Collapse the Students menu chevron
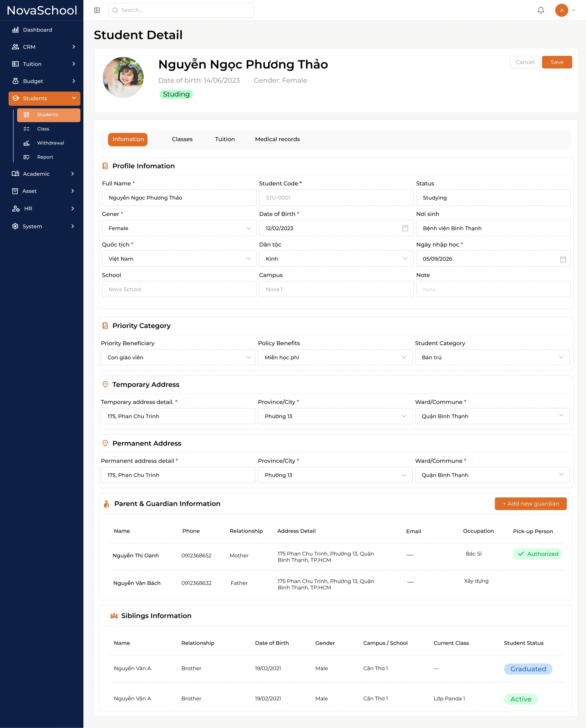The height and width of the screenshot is (728, 586). tap(73, 98)
